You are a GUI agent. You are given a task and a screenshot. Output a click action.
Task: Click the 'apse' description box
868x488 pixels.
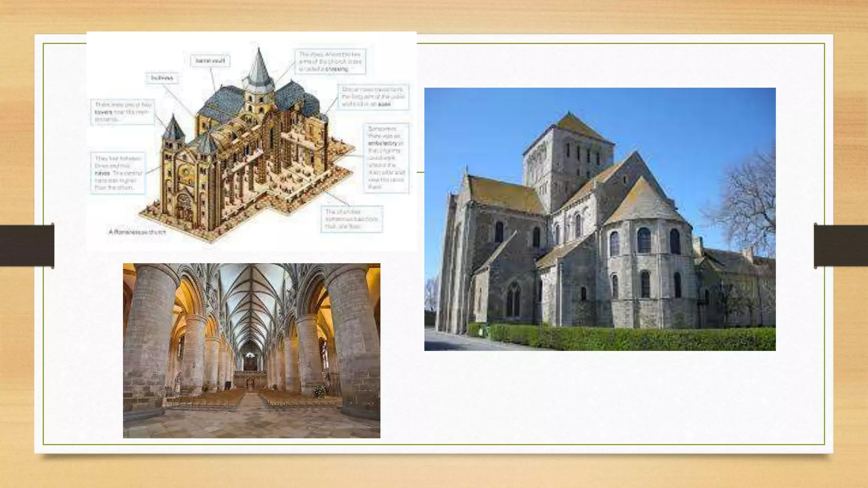click(x=373, y=97)
